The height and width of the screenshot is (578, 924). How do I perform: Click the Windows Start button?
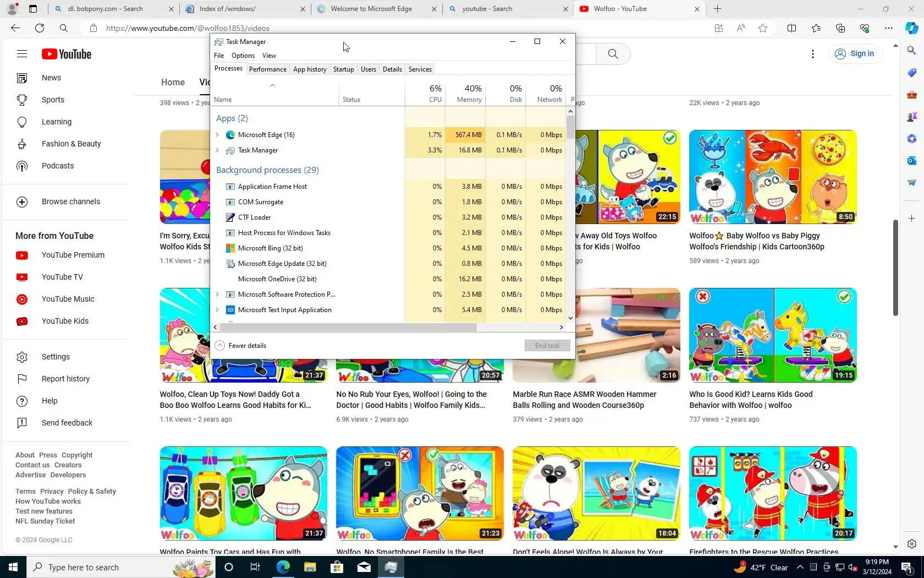coord(13,567)
